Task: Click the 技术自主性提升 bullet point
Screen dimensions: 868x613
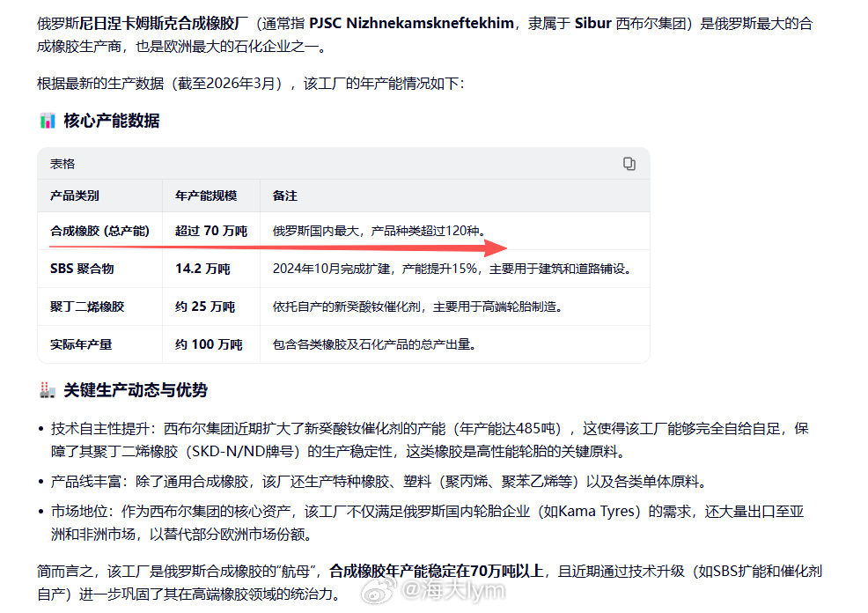Action: click(430, 439)
